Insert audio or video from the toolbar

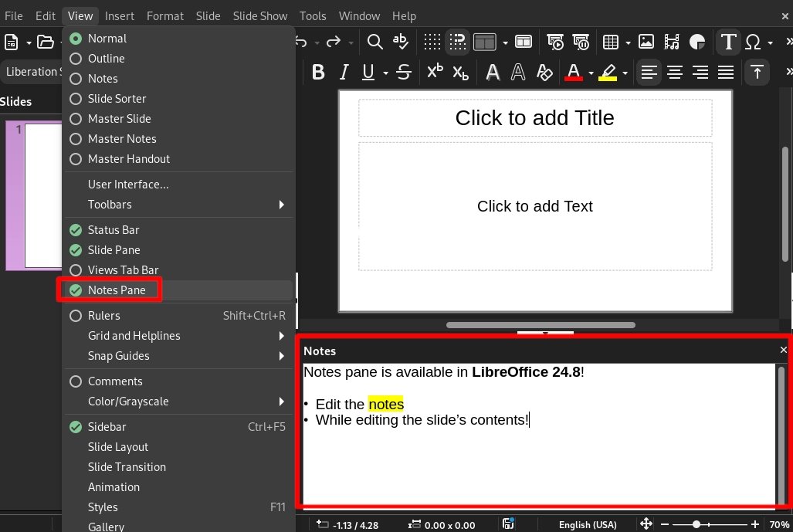pos(673,42)
